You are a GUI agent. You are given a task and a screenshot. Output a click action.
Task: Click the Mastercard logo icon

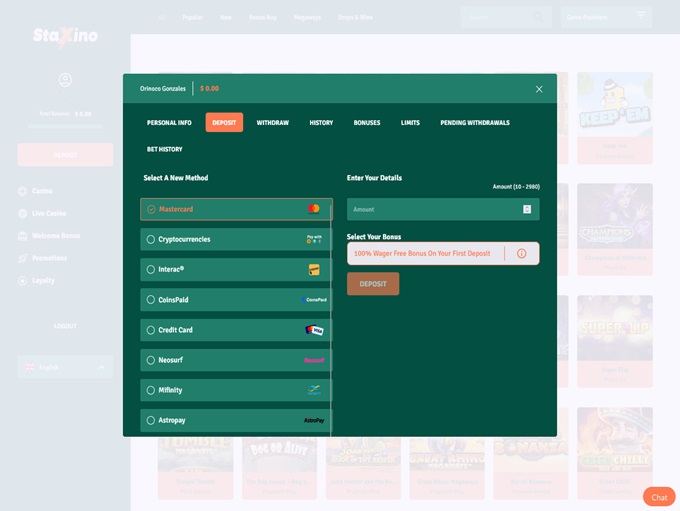[314, 209]
